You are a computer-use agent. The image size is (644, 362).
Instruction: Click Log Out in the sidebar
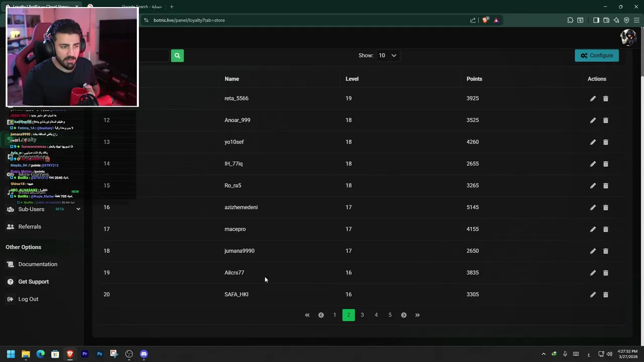coord(28,299)
